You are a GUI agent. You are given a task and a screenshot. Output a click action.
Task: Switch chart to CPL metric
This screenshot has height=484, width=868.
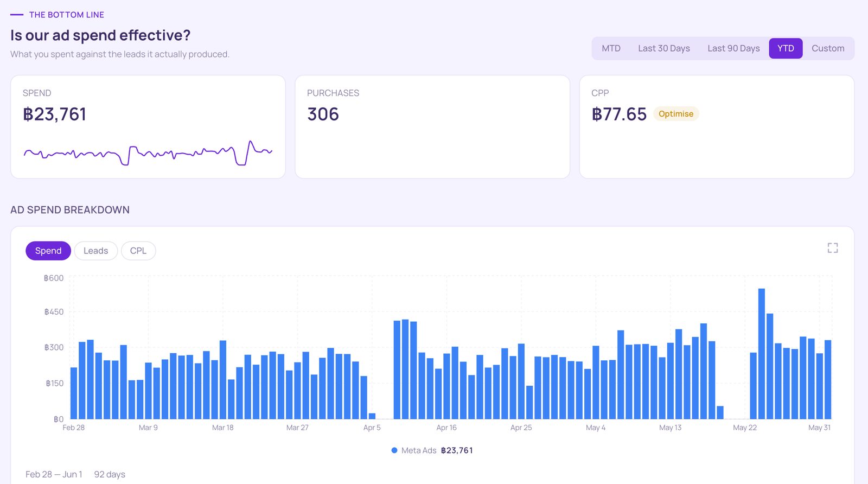tap(138, 251)
